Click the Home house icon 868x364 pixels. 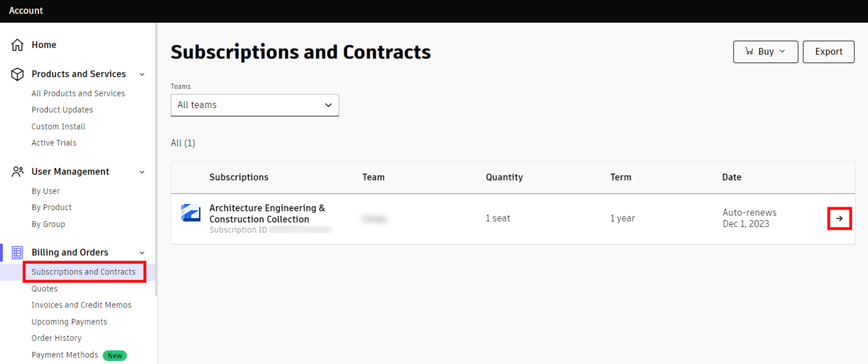17,45
